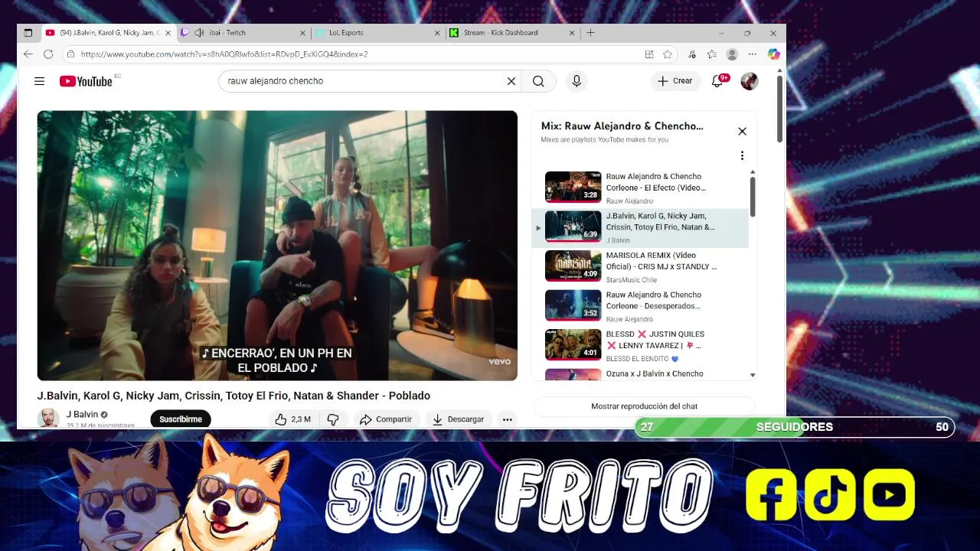The height and width of the screenshot is (551, 980).
Task: Play Rauw Alejandro El Efecto video
Action: 640,187
